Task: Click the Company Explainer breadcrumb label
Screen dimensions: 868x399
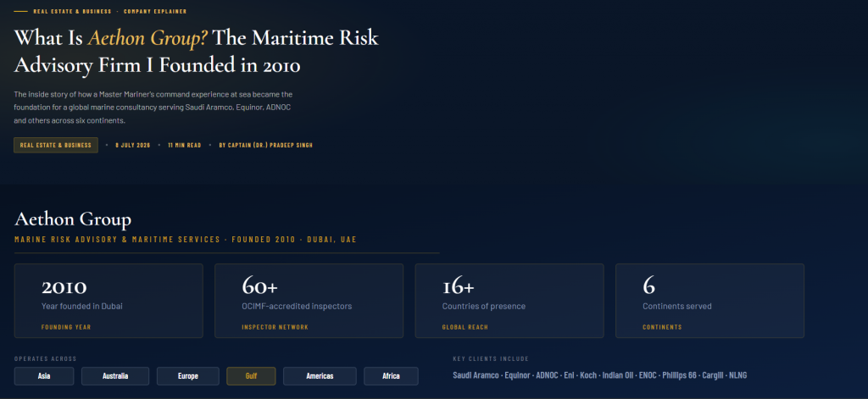Action: [x=155, y=12]
